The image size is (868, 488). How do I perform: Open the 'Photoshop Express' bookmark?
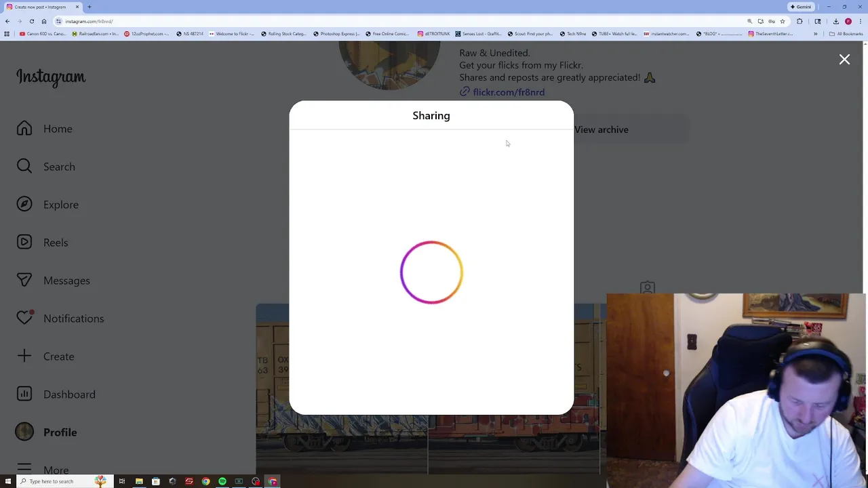pos(336,34)
